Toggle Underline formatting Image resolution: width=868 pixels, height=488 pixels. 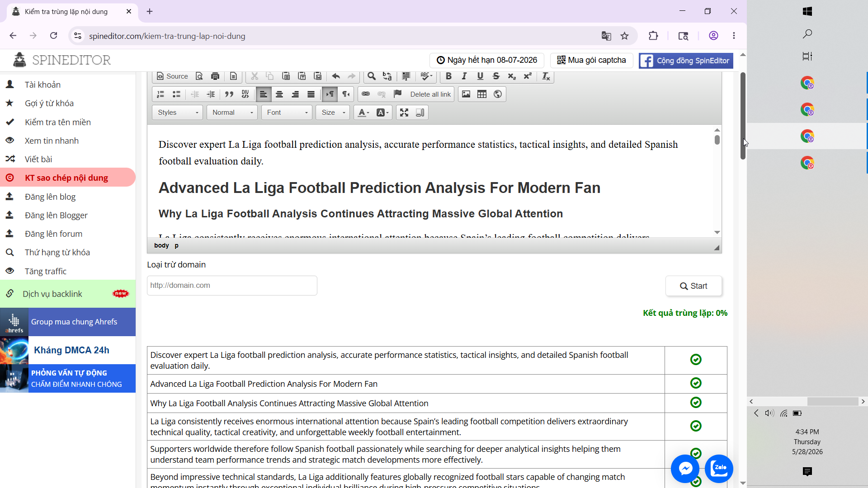coord(480,76)
